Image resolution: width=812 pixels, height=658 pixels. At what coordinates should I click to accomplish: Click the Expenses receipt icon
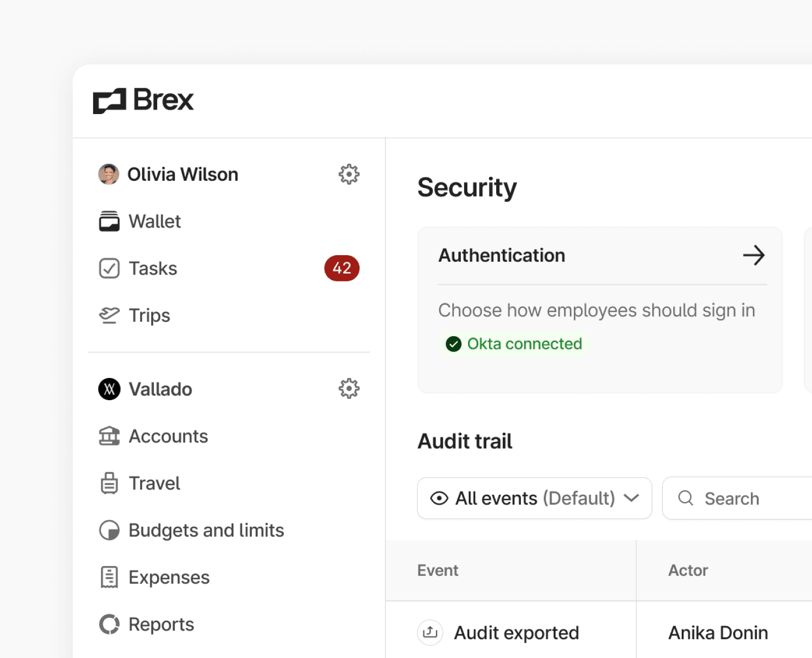click(x=110, y=576)
